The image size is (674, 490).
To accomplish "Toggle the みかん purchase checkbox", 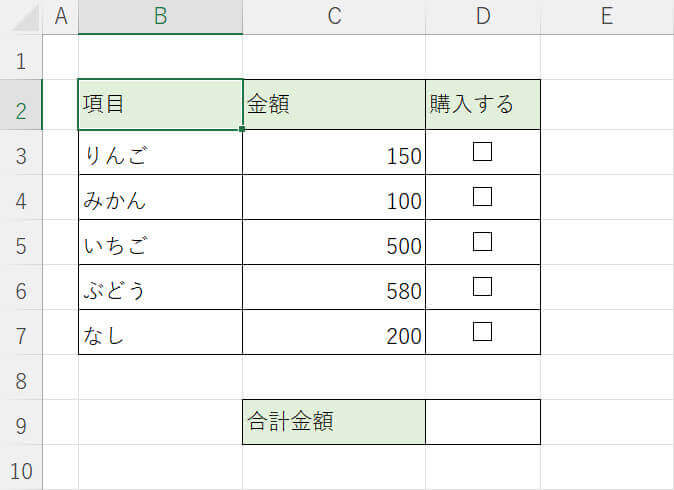I will tap(483, 197).
